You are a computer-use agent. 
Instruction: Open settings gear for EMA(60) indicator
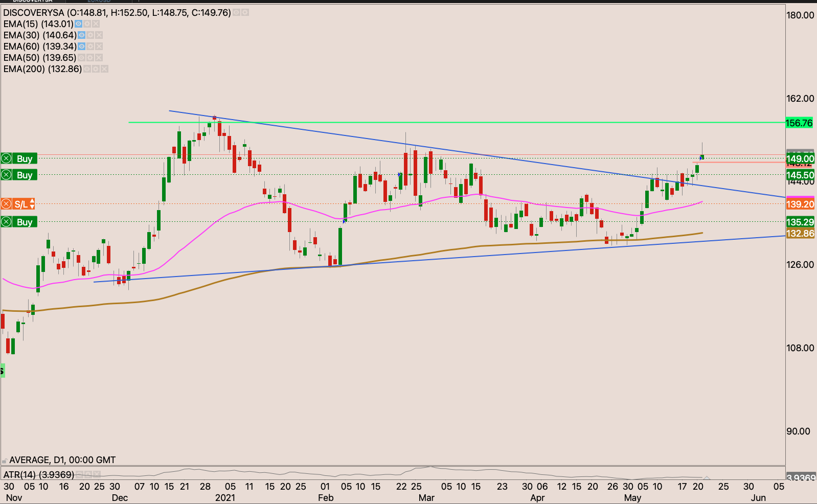[x=90, y=47]
